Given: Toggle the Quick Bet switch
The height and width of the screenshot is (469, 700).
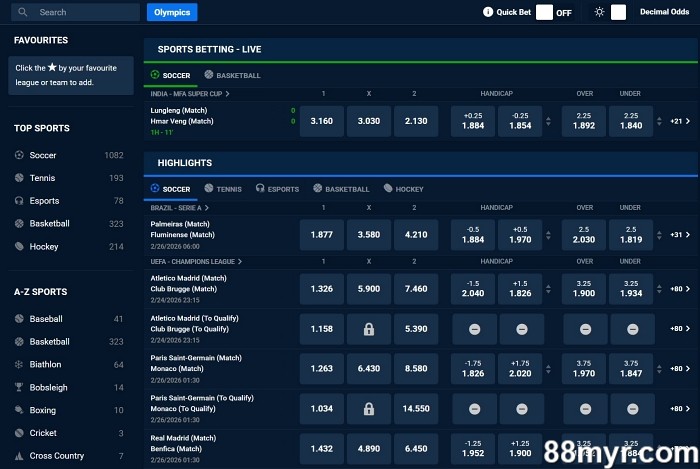Looking at the screenshot, I should [x=544, y=12].
